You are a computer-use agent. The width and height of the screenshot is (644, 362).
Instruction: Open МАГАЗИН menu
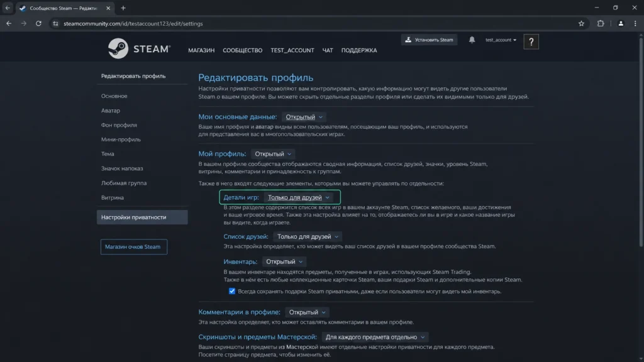pos(201,50)
